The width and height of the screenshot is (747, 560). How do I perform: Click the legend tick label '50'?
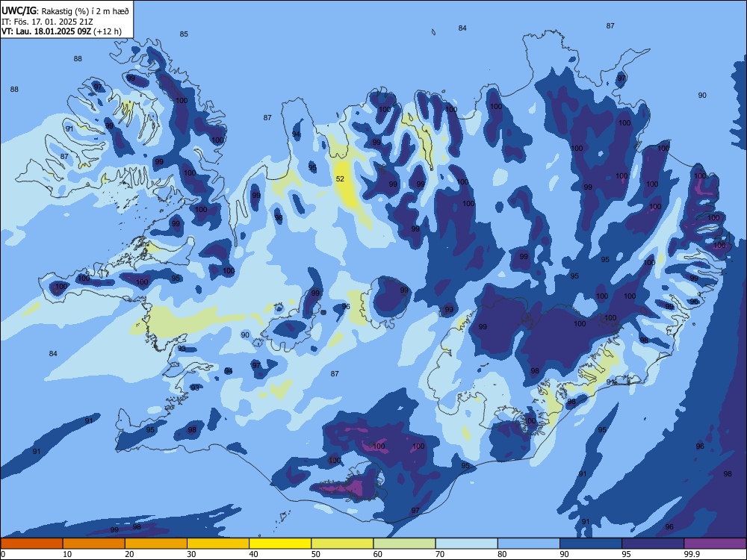[x=316, y=554]
